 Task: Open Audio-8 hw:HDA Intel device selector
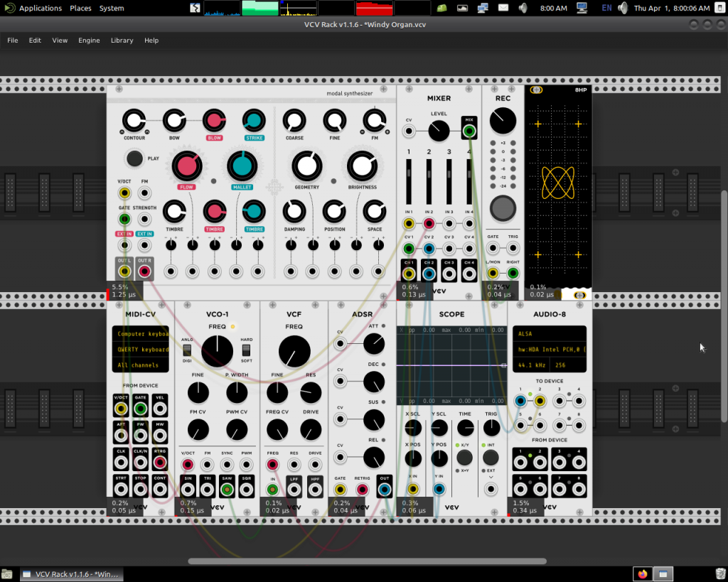550,350
